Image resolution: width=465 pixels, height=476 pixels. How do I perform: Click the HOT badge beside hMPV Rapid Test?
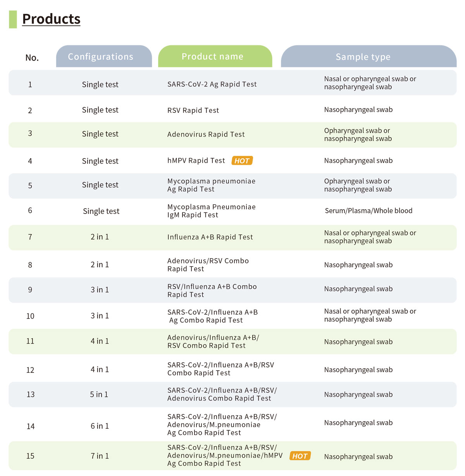(242, 161)
